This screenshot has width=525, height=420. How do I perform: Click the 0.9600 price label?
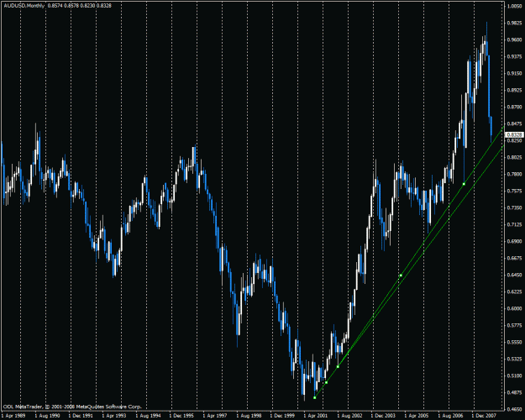pos(515,39)
